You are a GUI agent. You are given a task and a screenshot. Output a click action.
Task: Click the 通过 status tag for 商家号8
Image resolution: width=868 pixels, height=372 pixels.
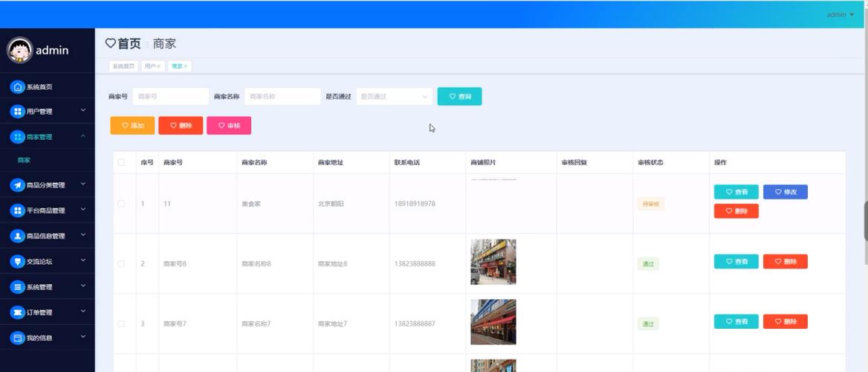click(x=648, y=264)
